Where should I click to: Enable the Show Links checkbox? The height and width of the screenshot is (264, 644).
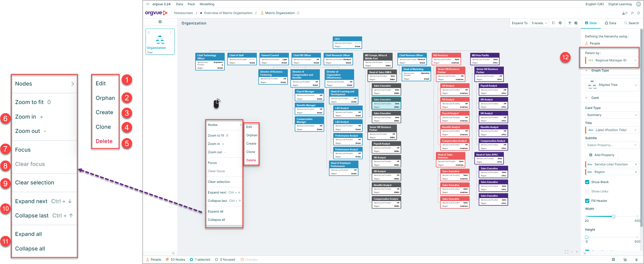tap(587, 191)
